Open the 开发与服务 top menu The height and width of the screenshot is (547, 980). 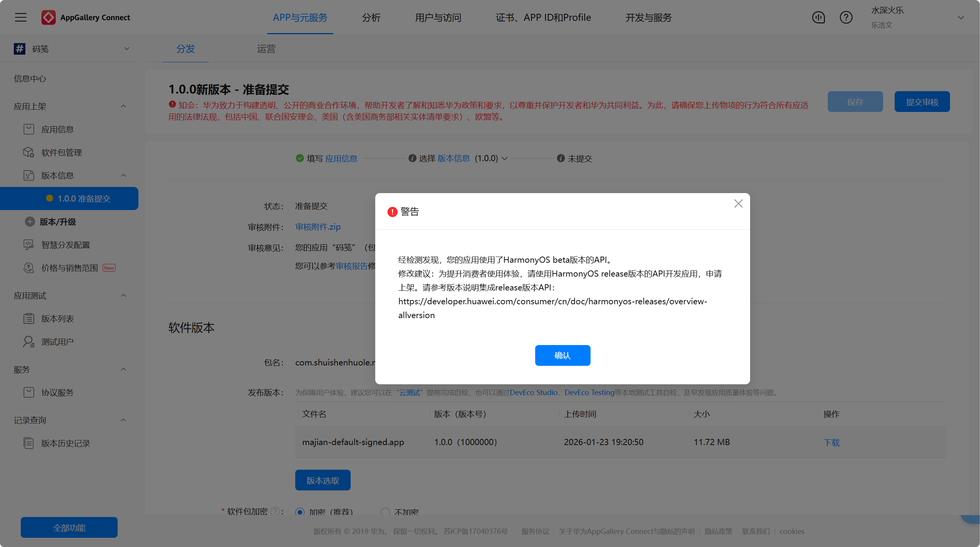coord(648,17)
